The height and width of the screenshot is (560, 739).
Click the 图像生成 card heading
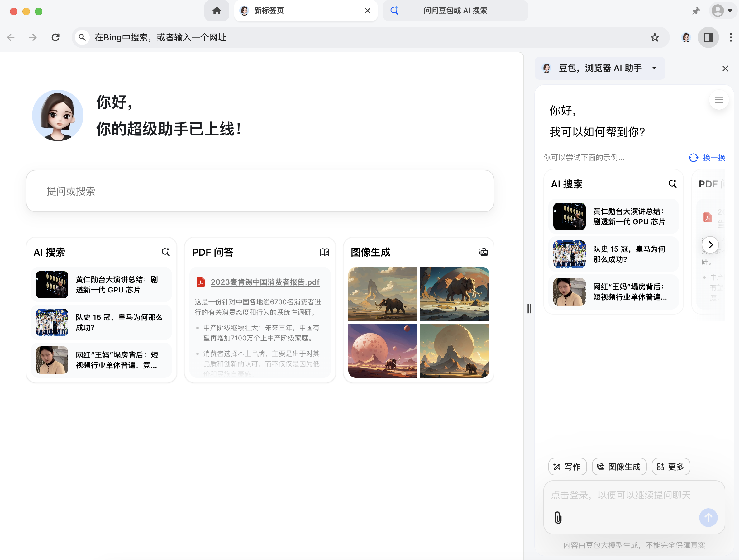click(x=370, y=252)
